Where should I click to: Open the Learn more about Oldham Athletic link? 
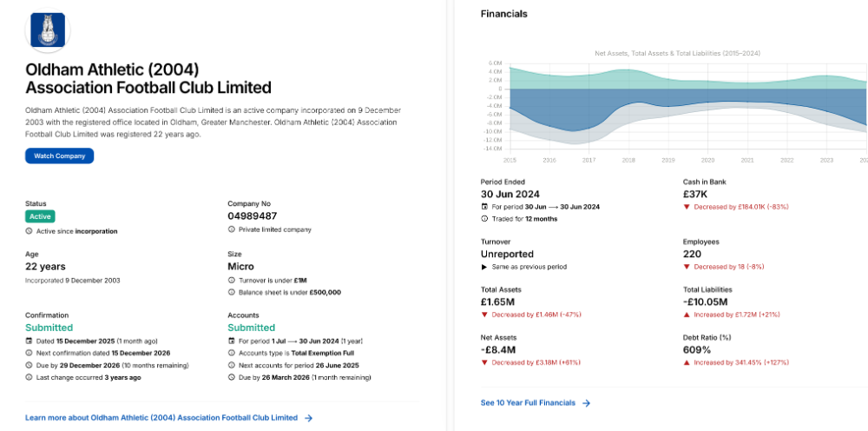(161, 418)
